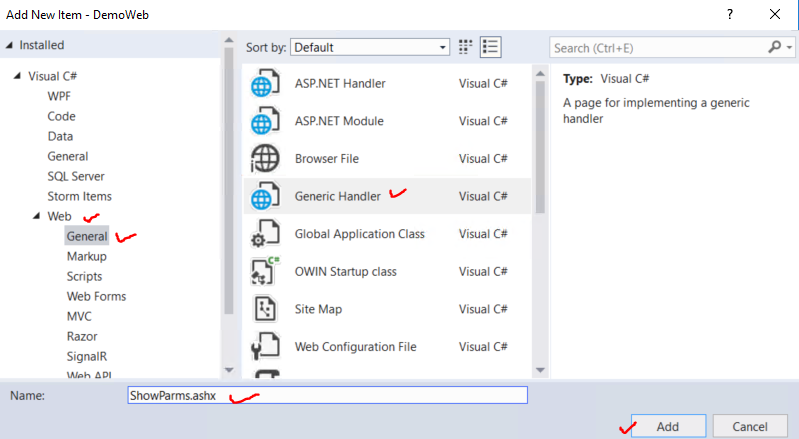Image resolution: width=799 pixels, height=439 pixels.
Task: Click the template list scroll up arrow
Action: coord(540,74)
